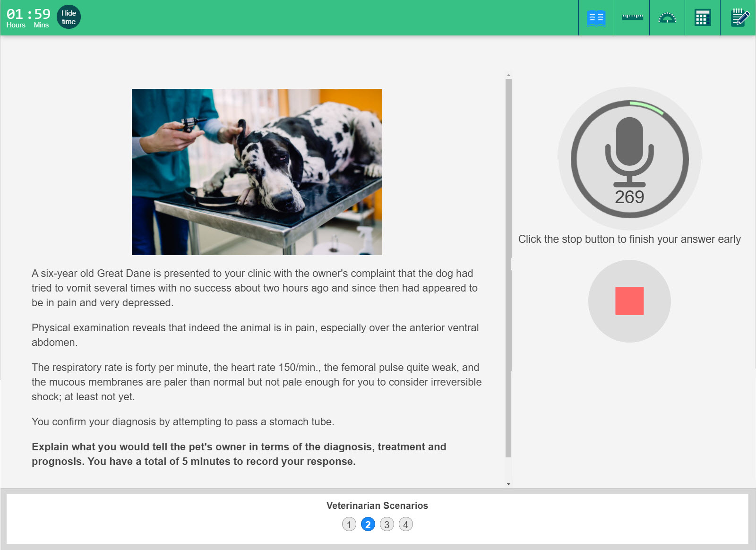Select the highlighted scenario question 2
The height and width of the screenshot is (550, 756).
pyautogui.click(x=368, y=524)
